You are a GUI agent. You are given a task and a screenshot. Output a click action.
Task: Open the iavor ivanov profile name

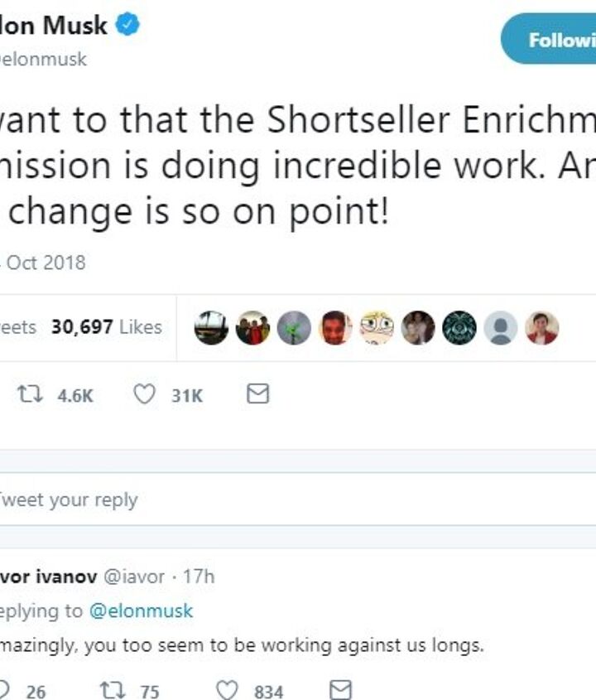pos(48,577)
